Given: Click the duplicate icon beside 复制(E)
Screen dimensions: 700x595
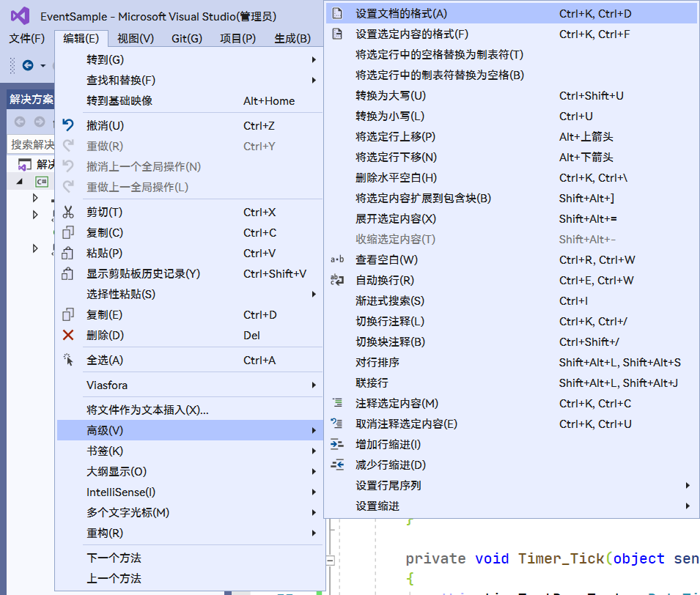Looking at the screenshot, I should (x=68, y=314).
